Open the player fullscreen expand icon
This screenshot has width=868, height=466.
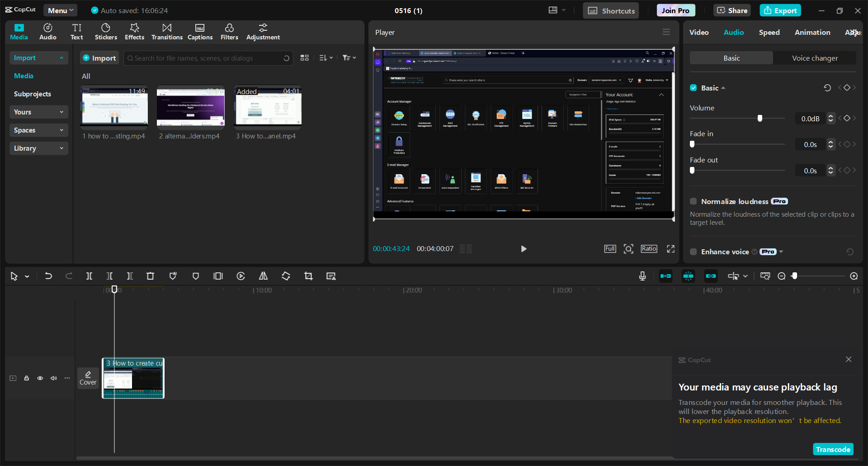(671, 249)
